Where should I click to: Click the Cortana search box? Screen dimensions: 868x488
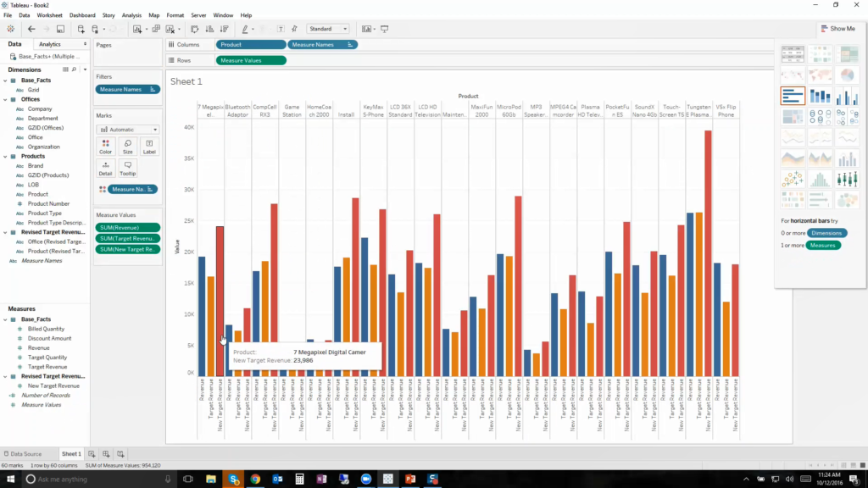pyautogui.click(x=98, y=480)
